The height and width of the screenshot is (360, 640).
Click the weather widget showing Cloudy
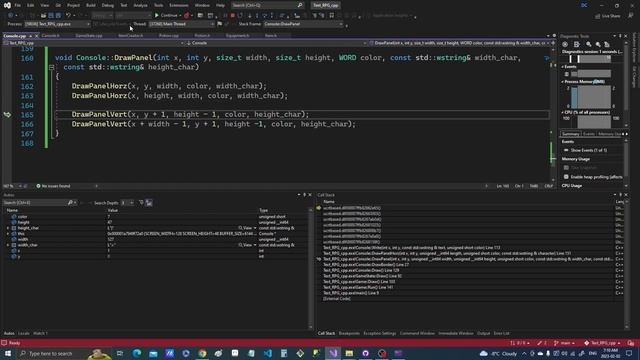(498, 353)
